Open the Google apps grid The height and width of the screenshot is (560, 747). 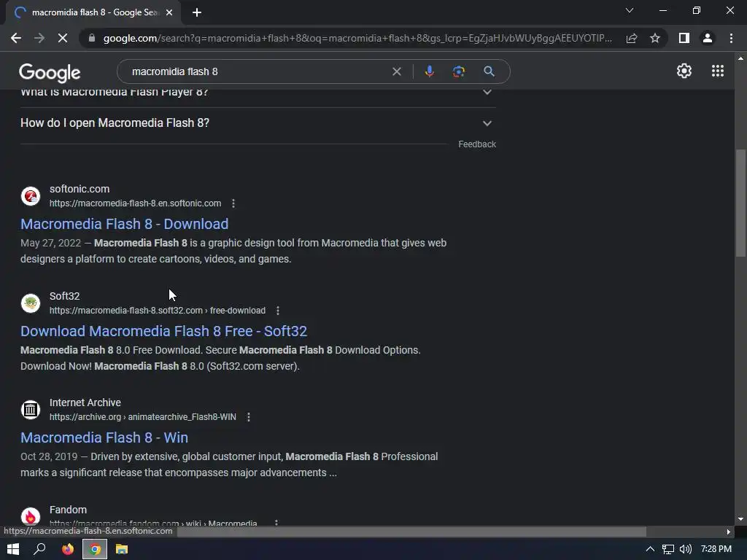718,71
